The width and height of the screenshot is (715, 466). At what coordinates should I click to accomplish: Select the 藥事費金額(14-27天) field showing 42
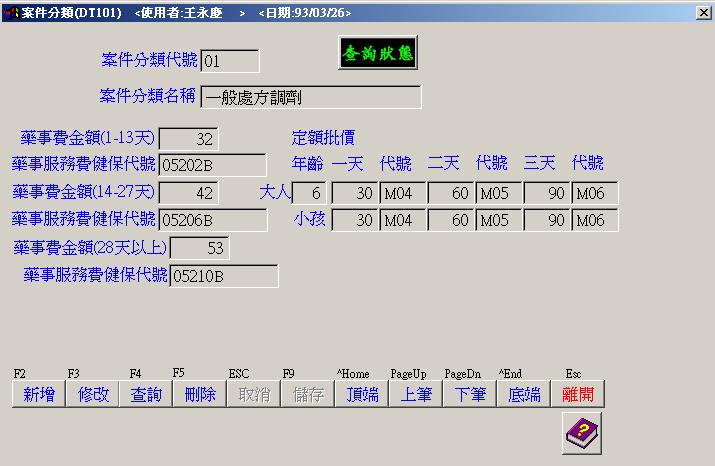[188, 193]
